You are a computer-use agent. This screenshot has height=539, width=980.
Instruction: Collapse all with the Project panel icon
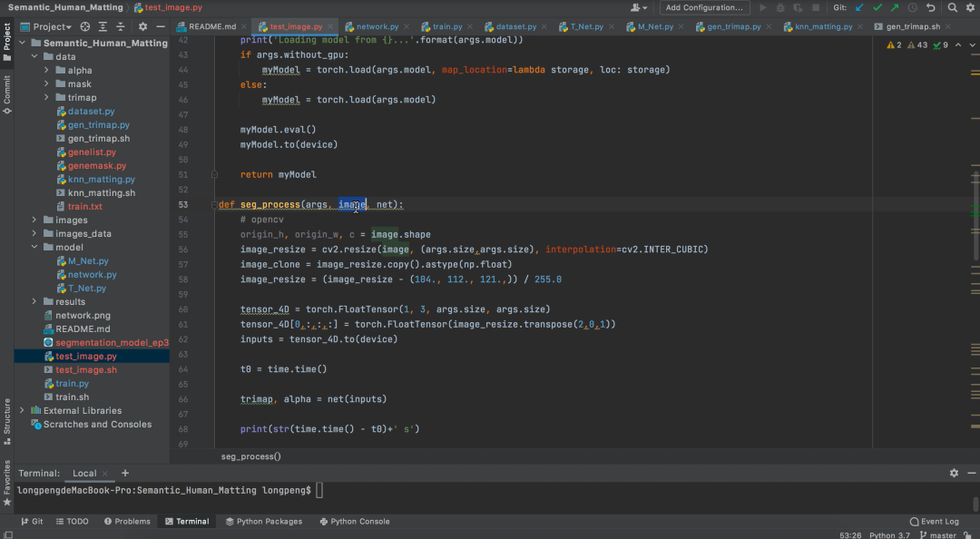121,26
